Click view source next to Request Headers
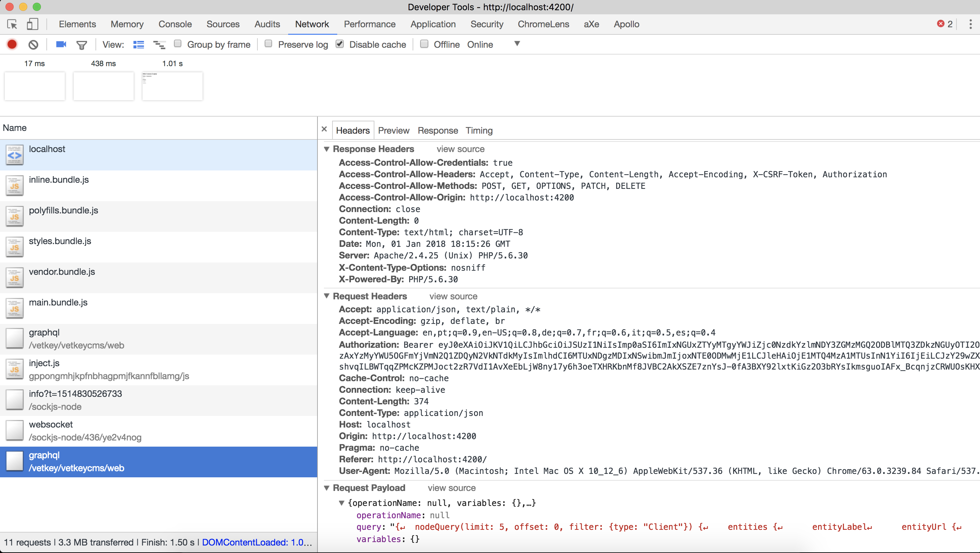 [453, 296]
